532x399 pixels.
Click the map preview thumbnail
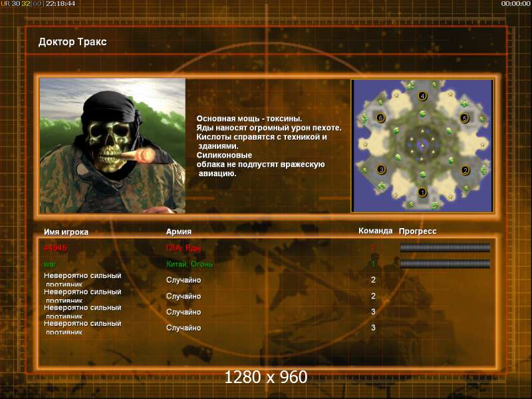422,146
